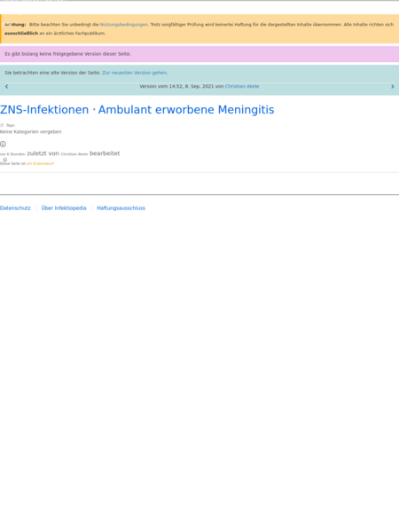Click the tag icon beside Tags
This screenshot has width=399, height=532.
tap(2, 125)
